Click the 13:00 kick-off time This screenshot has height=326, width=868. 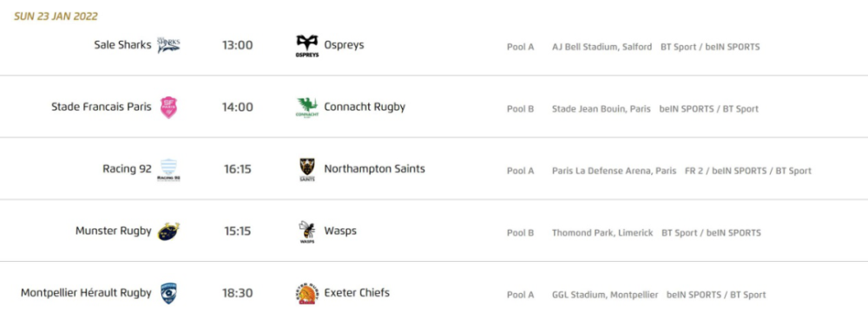point(238,45)
